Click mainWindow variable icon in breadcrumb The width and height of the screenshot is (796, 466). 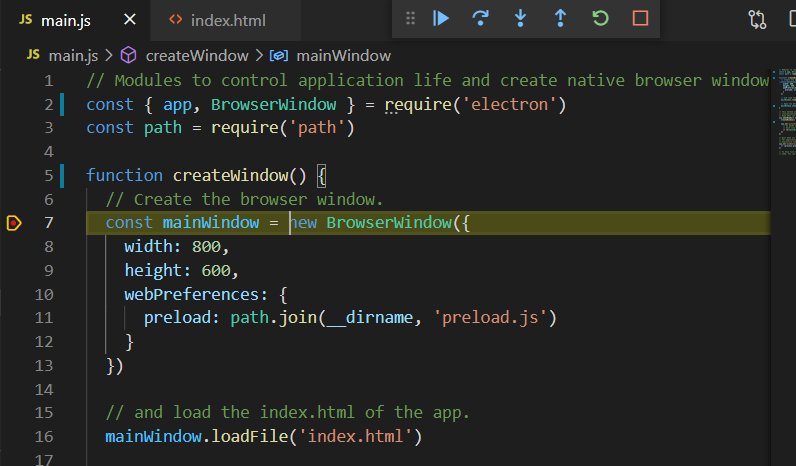point(279,55)
